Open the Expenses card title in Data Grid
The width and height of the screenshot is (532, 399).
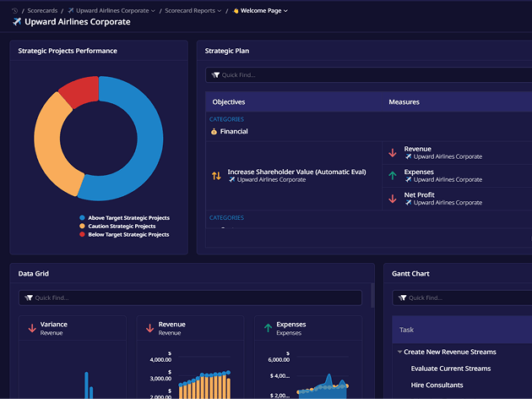pos(291,325)
